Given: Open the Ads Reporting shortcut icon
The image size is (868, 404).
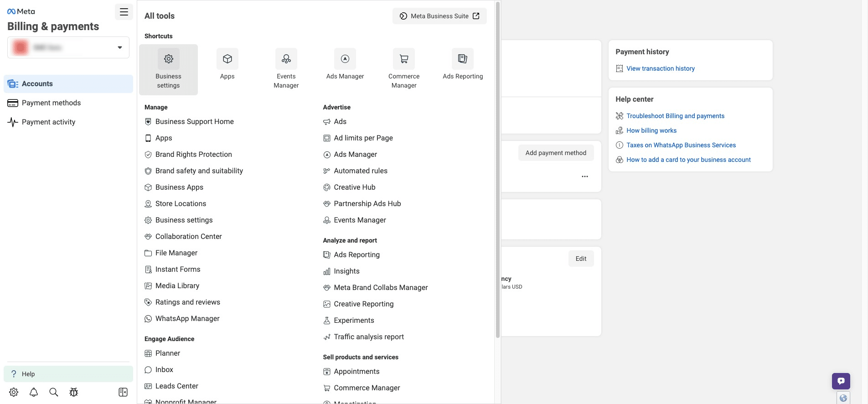Looking at the screenshot, I should pos(463,59).
